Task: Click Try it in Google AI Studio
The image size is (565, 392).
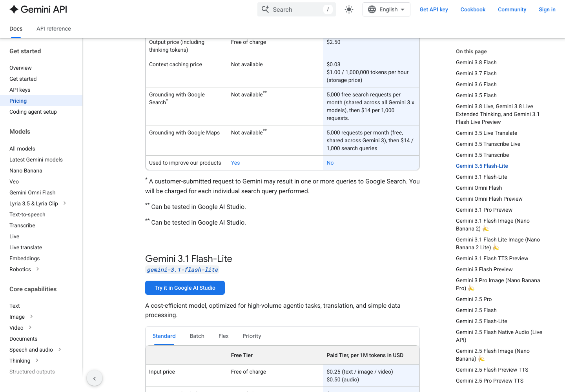Action: 185,288
